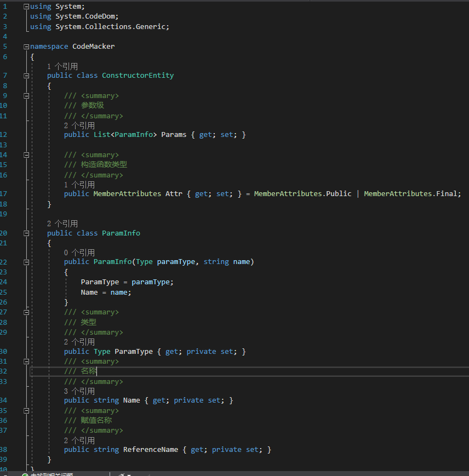Image resolution: width=469 pixels, height=476 pixels.
Task: Click ParamType assignment on line 24
Action: [x=100, y=282]
